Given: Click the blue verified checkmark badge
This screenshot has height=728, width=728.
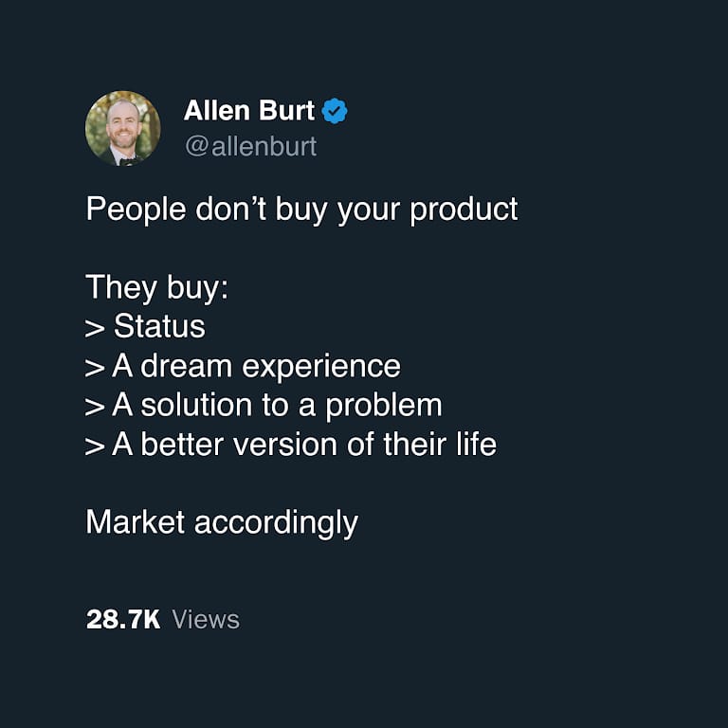Looking at the screenshot, I should click(x=335, y=111).
